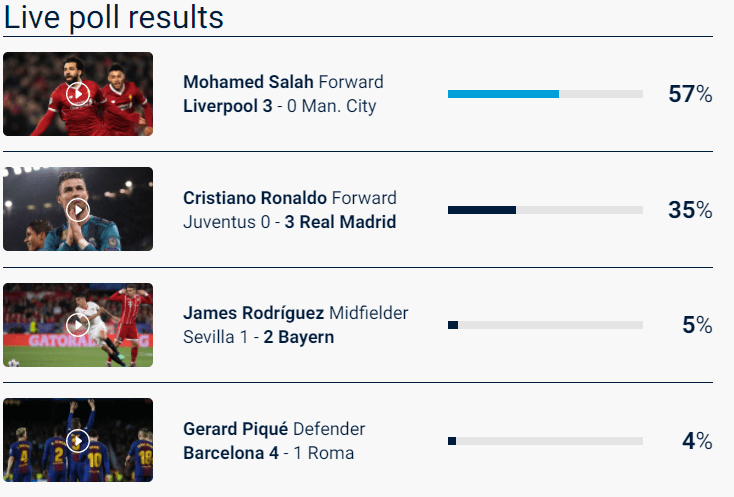This screenshot has width=734, height=497.
Task: Click Salah's 57% poll result bar
Action: pos(545,94)
